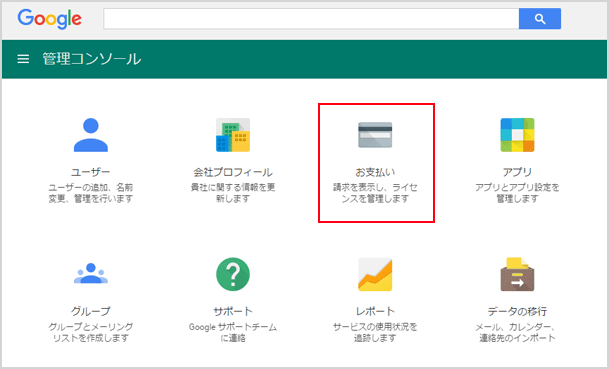Open the ユーザー person icon

91,135
